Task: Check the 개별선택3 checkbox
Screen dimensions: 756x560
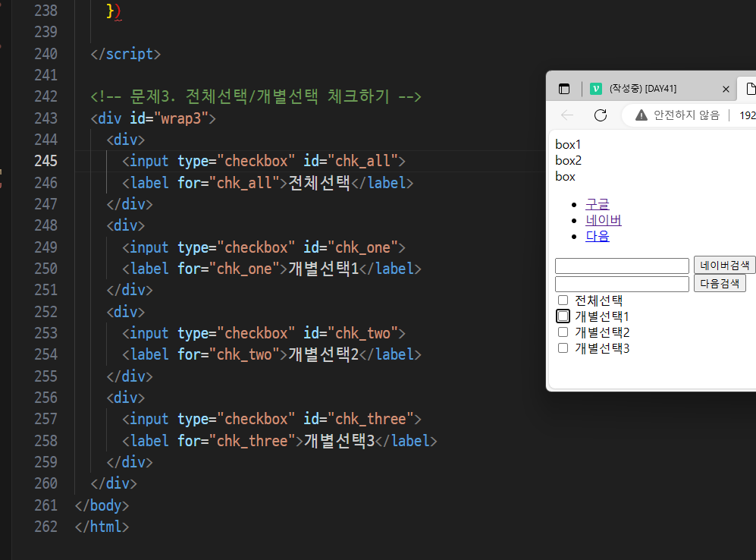Action: coord(563,348)
